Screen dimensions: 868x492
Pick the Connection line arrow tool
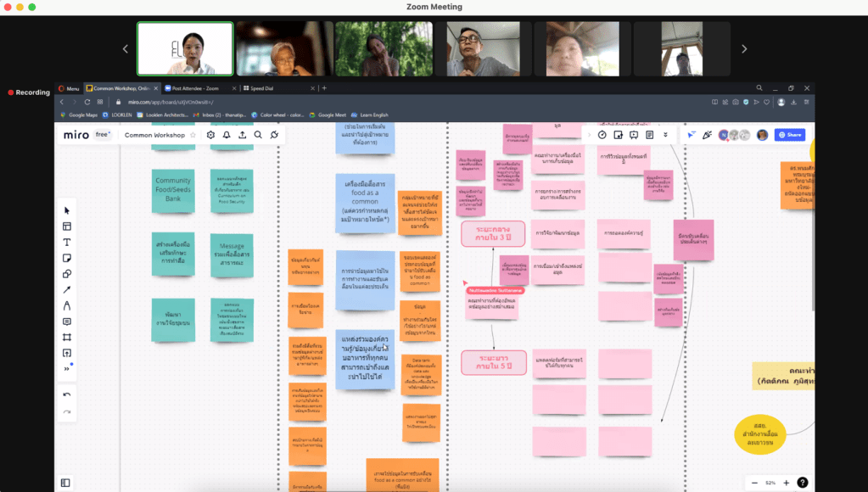coord(67,290)
